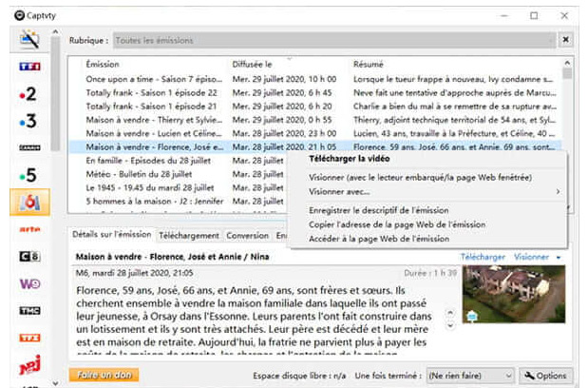Sort by the Émission column header

103,64
